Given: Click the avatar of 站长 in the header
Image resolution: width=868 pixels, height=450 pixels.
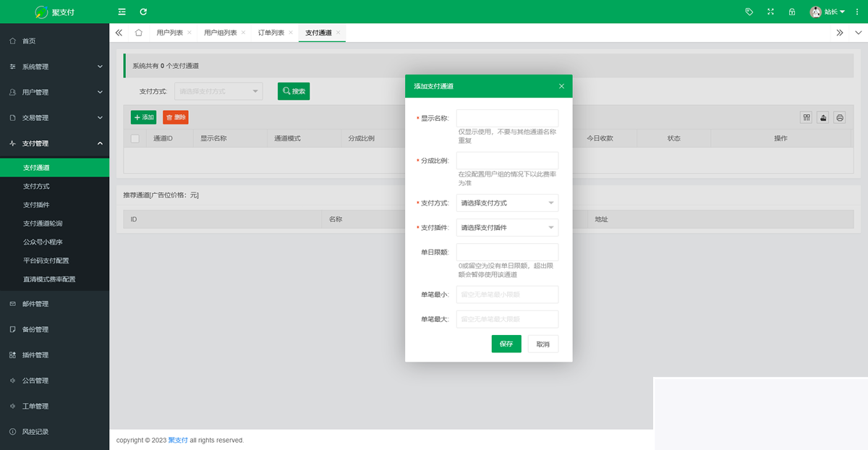Looking at the screenshot, I should click(816, 12).
